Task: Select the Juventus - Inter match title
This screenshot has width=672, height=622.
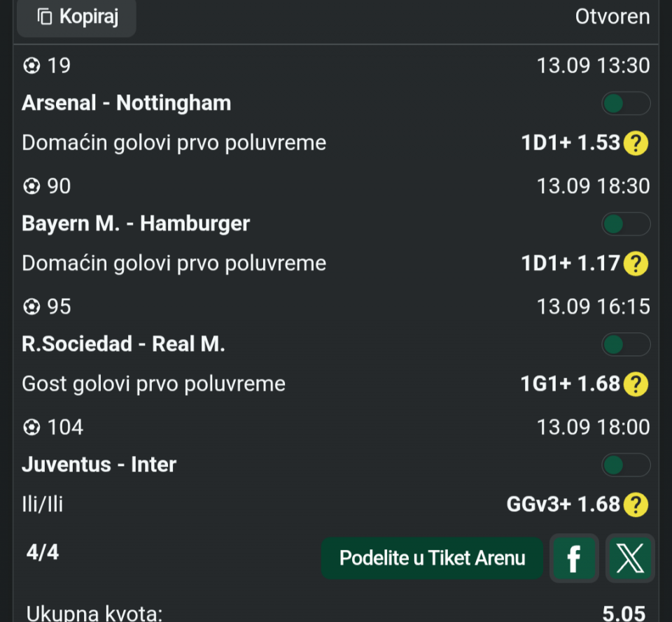Action: [99, 465]
